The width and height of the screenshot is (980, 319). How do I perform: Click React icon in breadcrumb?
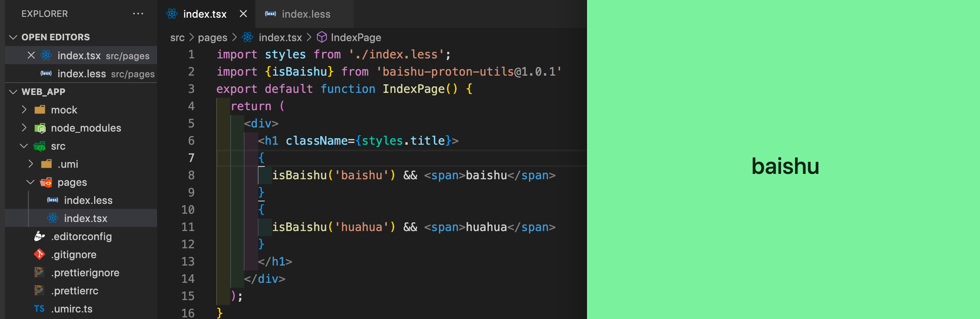tap(247, 37)
